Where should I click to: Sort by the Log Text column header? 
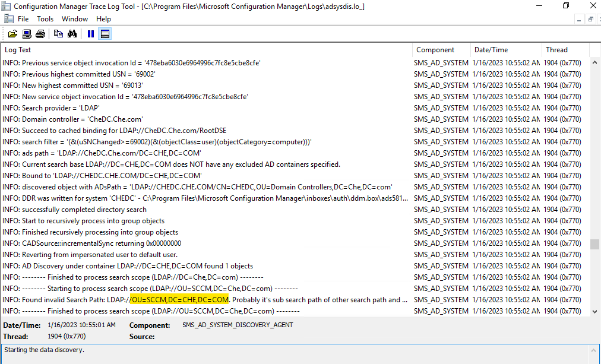207,50
